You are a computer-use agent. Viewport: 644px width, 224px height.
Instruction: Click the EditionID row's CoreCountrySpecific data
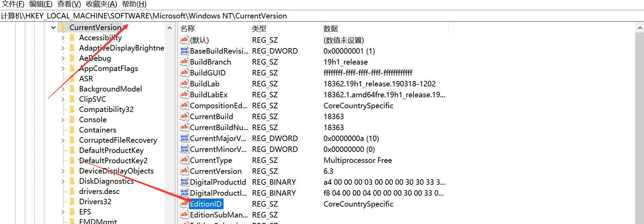[358, 204]
